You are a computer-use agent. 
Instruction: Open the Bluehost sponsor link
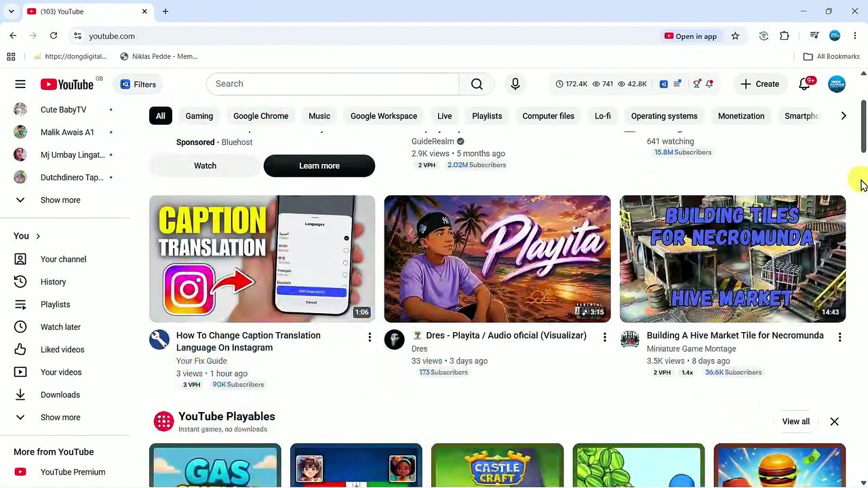[x=237, y=142]
